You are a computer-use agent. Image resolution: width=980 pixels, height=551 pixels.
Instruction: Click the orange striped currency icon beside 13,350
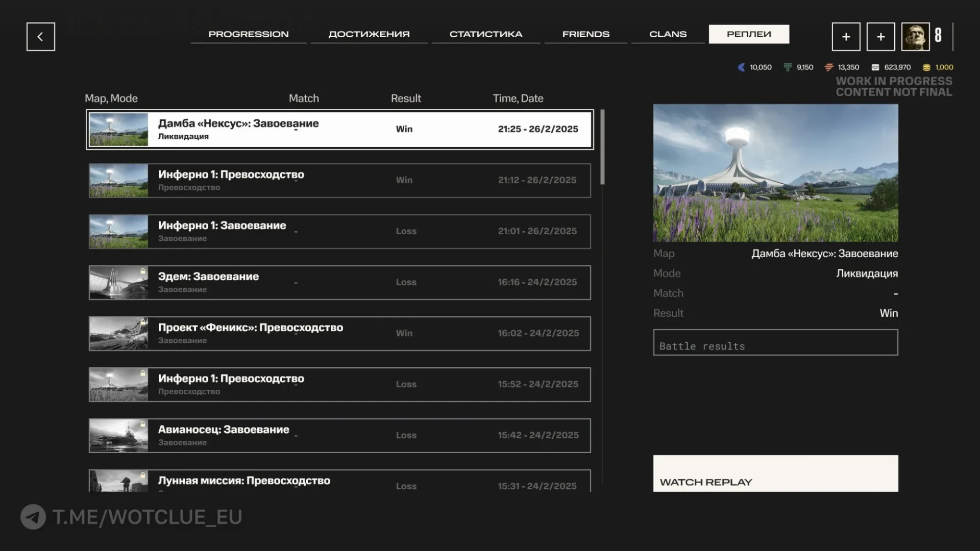point(829,67)
